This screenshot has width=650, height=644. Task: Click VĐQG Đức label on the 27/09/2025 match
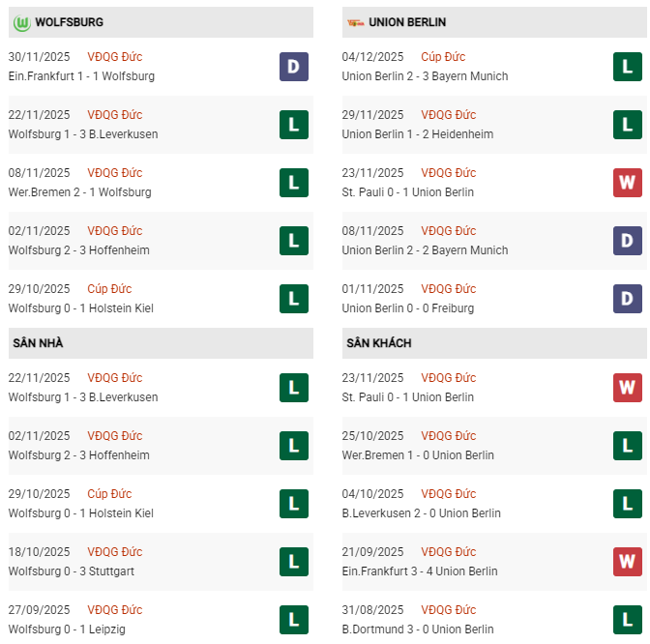114,610
